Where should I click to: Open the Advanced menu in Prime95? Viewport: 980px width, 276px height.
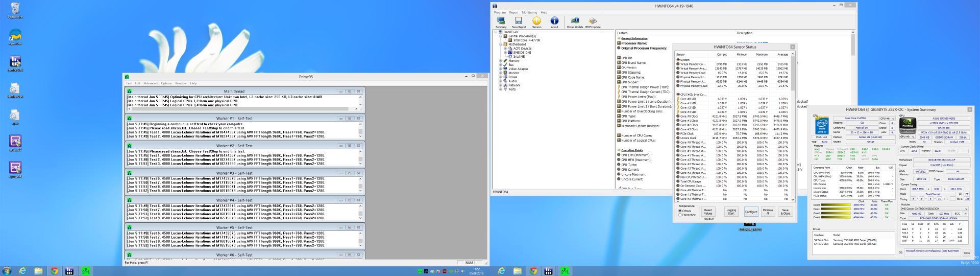tap(151, 83)
